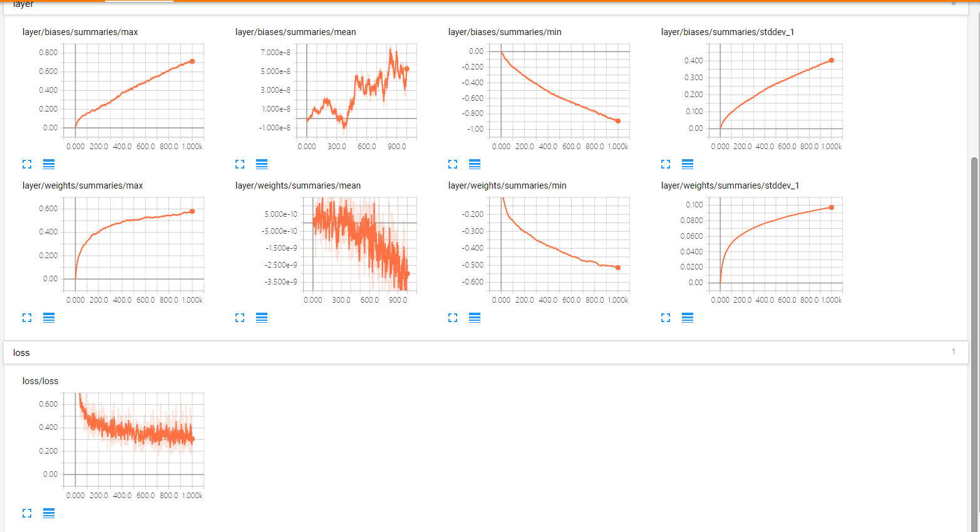Click the data table icon under layer/biases/summaries/max
The width and height of the screenshot is (980, 532).
49,164
